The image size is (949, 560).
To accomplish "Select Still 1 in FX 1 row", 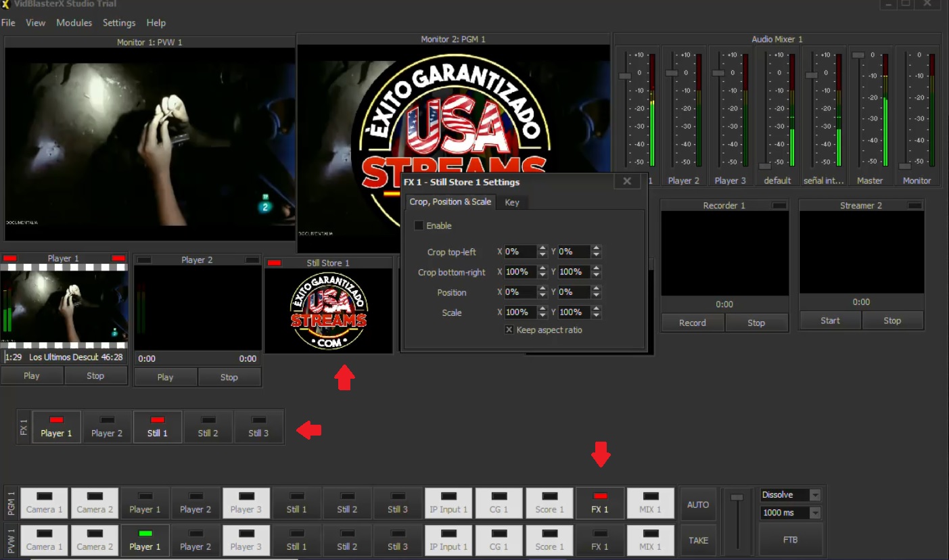I will 158,427.
